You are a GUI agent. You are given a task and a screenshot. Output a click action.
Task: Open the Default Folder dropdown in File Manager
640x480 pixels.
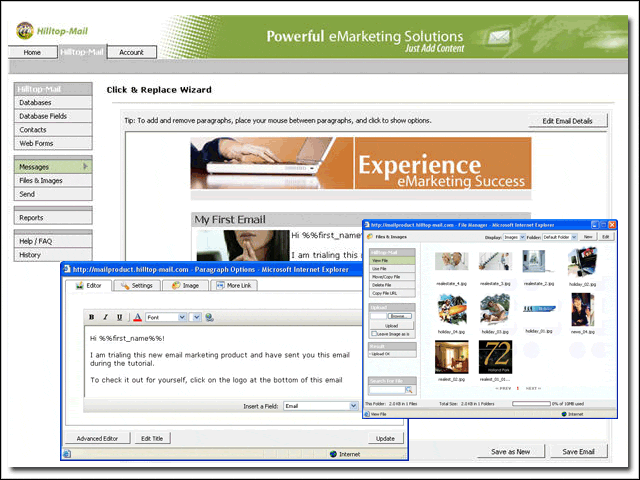pos(559,237)
